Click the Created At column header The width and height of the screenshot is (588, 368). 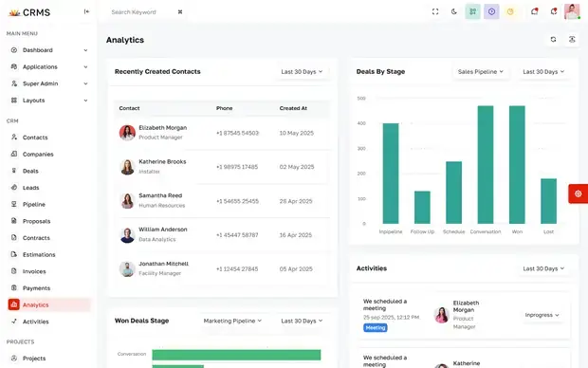(x=293, y=108)
